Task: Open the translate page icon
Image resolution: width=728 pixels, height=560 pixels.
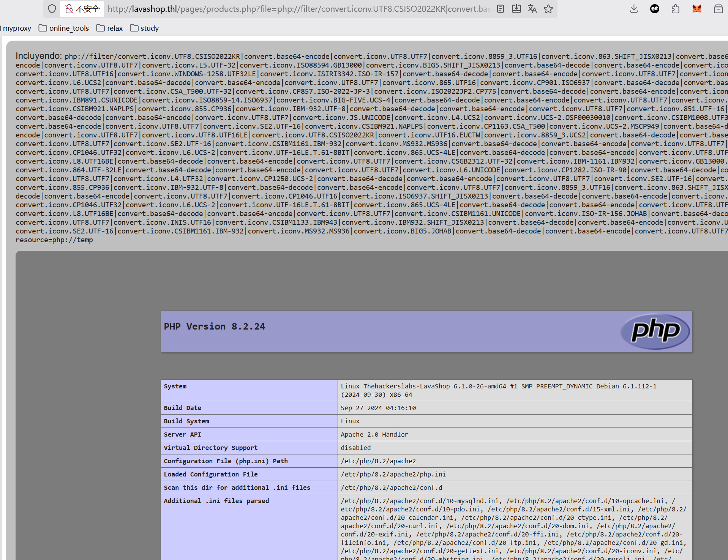Action: point(532,9)
